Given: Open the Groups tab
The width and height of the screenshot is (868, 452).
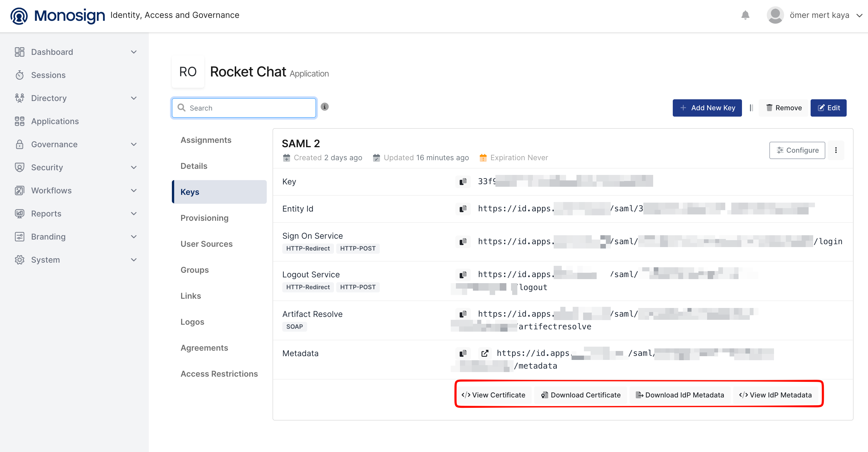Looking at the screenshot, I should [x=195, y=270].
